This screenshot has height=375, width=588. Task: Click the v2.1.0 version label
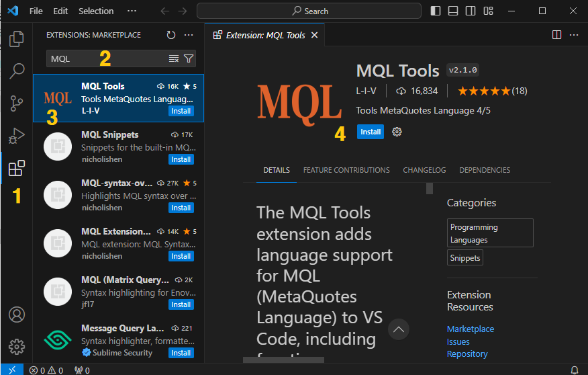point(462,70)
